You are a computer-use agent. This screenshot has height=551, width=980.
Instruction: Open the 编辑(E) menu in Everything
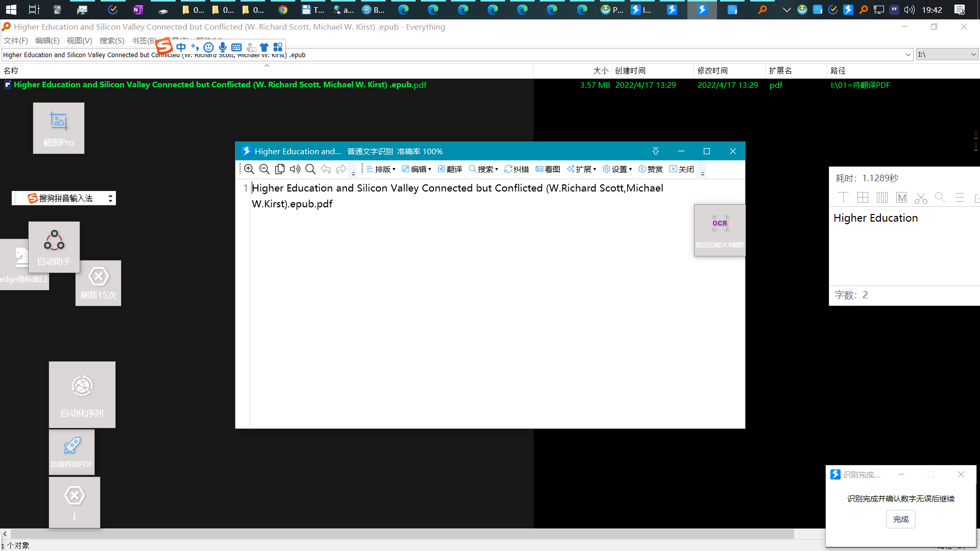click(47, 41)
